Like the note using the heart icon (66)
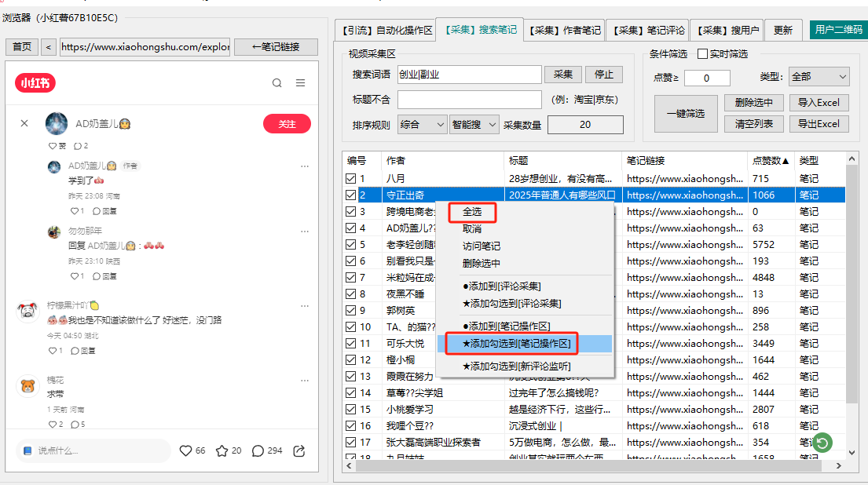The height and width of the screenshot is (485, 868). point(186,450)
